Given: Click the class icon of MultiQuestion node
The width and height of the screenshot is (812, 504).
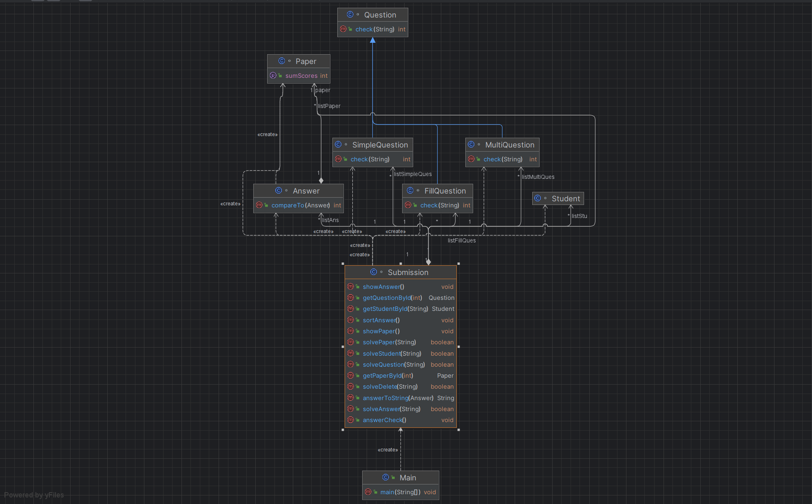Looking at the screenshot, I should pyautogui.click(x=471, y=145).
